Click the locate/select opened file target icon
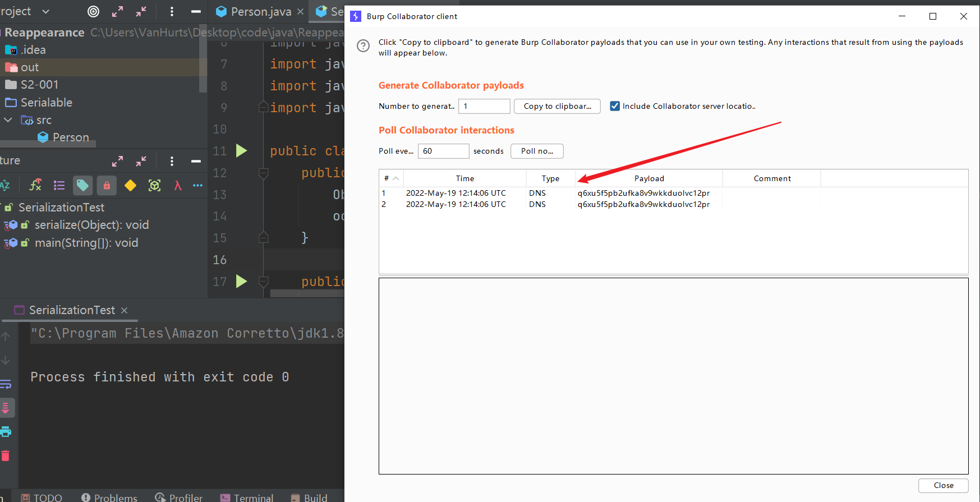Viewport: 980px width, 502px height. pos(94,11)
